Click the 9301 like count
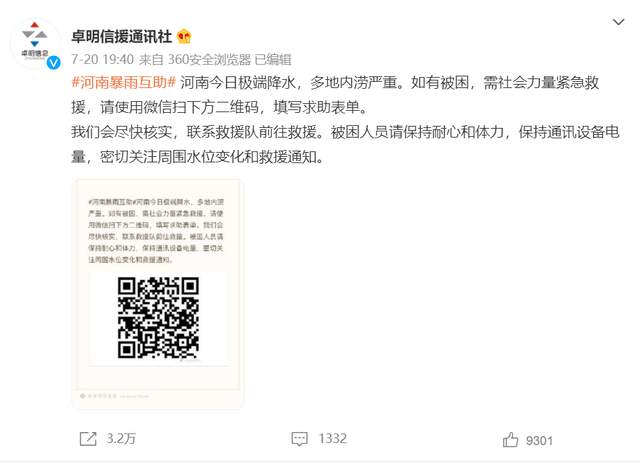The image size is (640, 463). 539,441
